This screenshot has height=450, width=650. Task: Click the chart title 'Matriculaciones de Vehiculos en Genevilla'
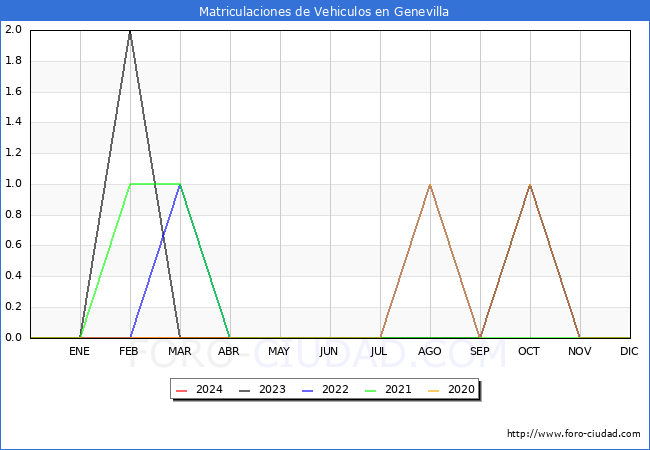click(x=324, y=11)
